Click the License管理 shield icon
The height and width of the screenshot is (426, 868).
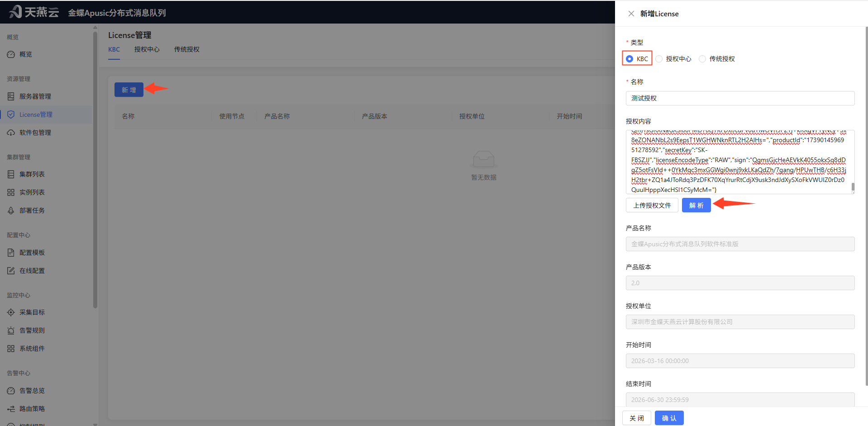point(11,115)
